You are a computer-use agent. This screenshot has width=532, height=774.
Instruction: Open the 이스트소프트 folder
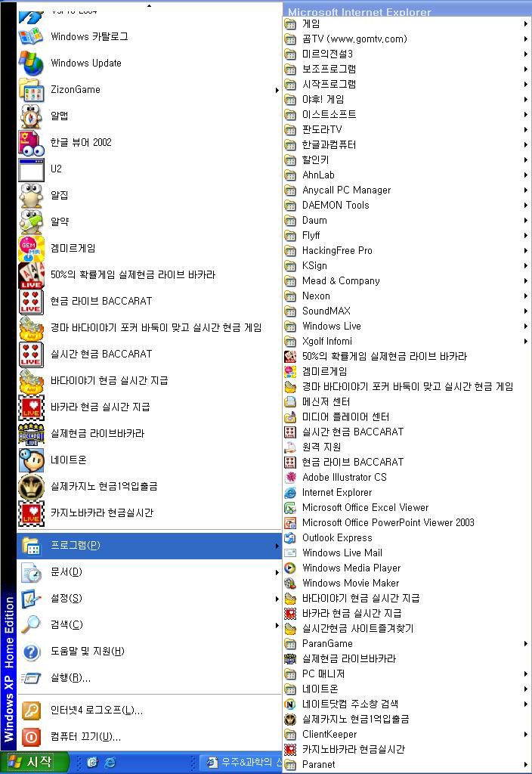[x=407, y=115]
